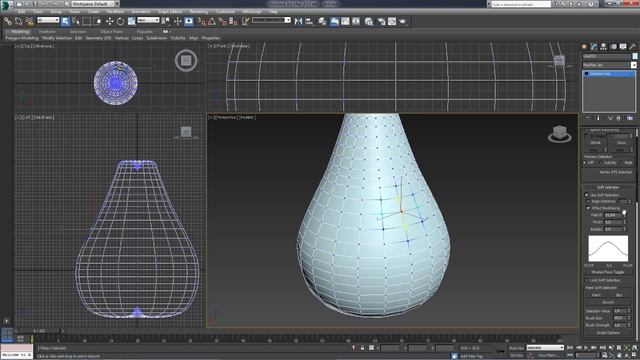Click the Render Production teapot icon
The image size is (640, 360).
pyautogui.click(x=403, y=21)
